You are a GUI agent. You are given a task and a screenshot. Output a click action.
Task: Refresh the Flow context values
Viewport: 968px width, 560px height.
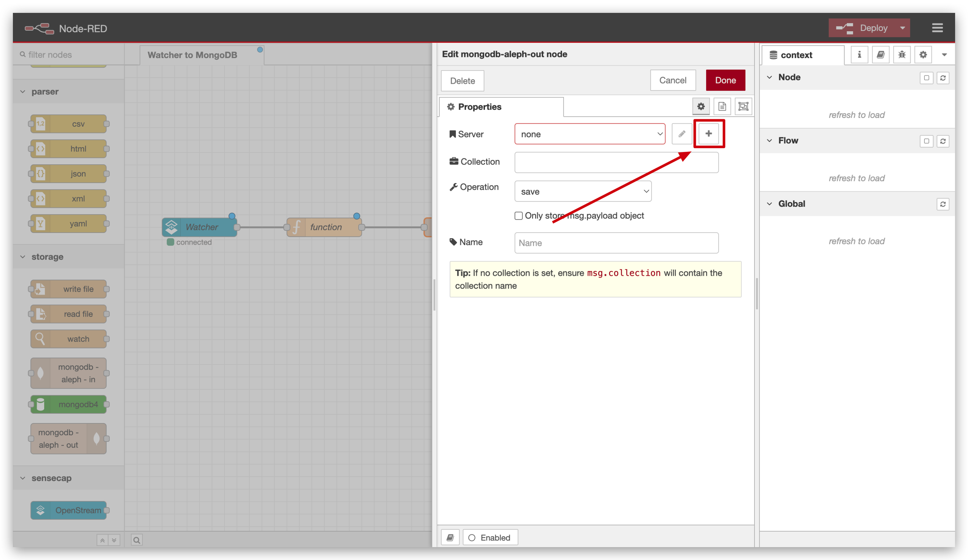point(943,141)
